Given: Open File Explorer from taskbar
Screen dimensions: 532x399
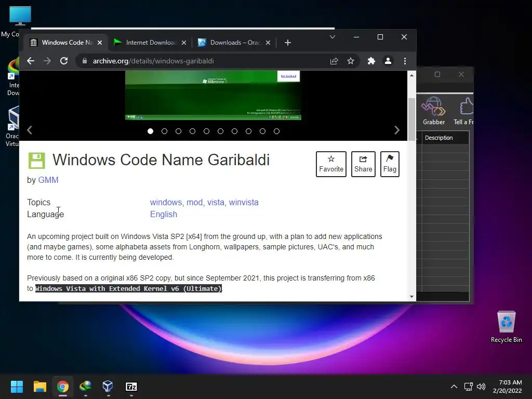Looking at the screenshot, I should coord(39,387).
